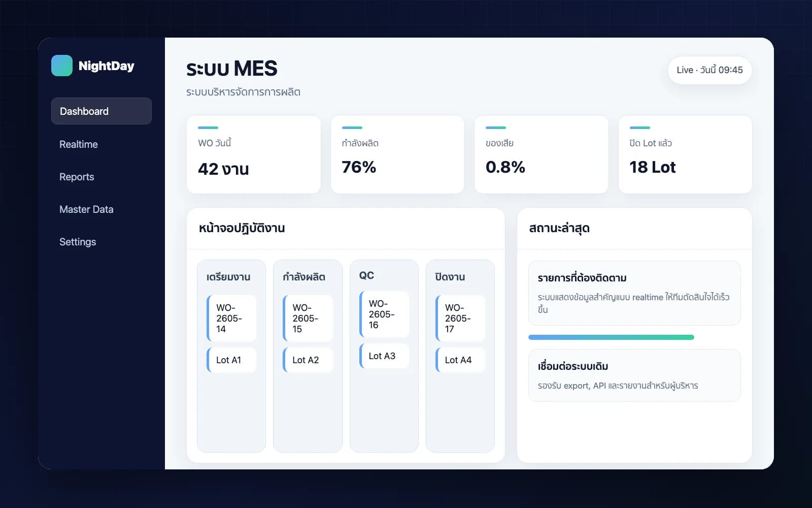Select work order WO-2605-14 card
The height and width of the screenshot is (508, 812).
231,319
